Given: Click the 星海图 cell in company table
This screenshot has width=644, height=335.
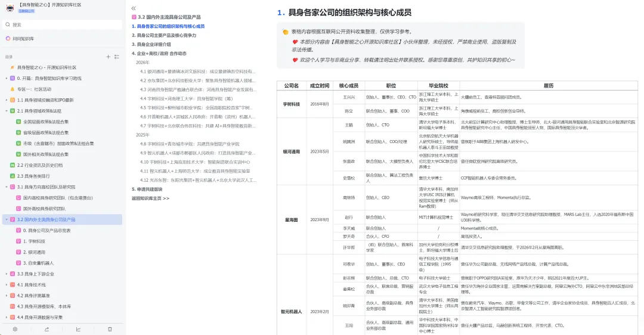Looking at the screenshot, I should click(291, 220).
